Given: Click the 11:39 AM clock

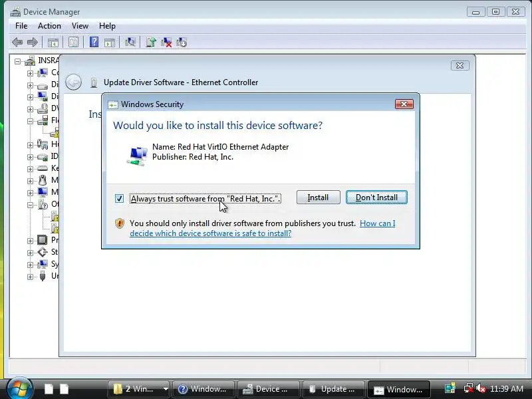Looking at the screenshot, I should coord(507,389).
